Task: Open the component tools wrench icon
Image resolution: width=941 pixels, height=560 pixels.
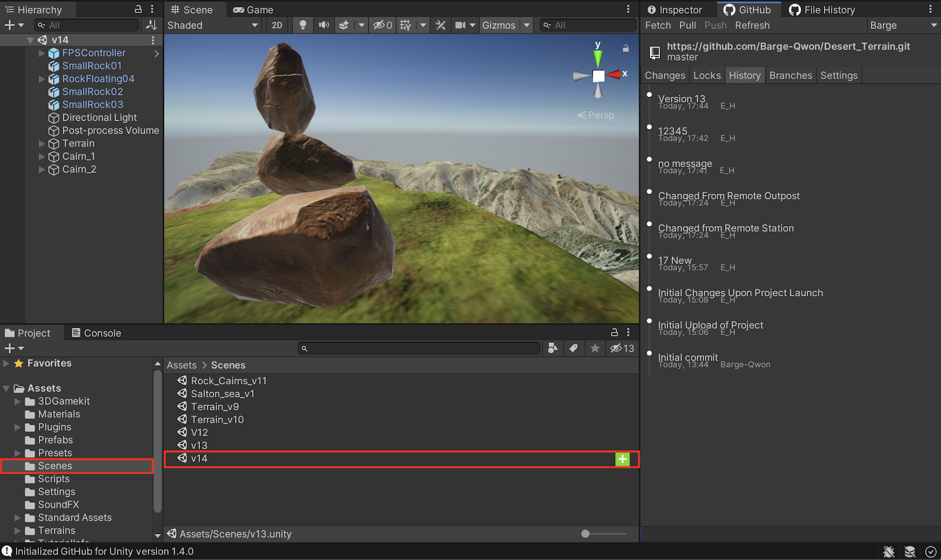Action: point(441,25)
